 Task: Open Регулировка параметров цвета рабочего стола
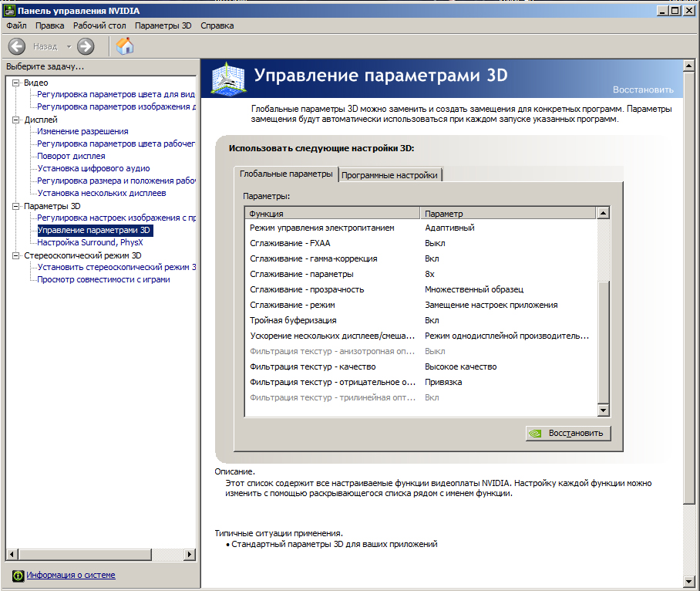(x=116, y=144)
